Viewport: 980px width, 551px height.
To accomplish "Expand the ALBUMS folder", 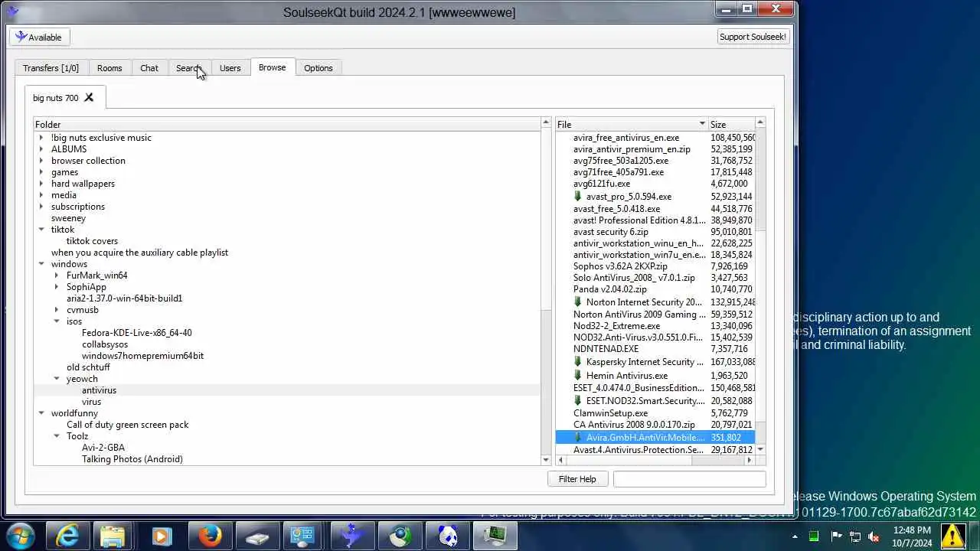I will [41, 149].
